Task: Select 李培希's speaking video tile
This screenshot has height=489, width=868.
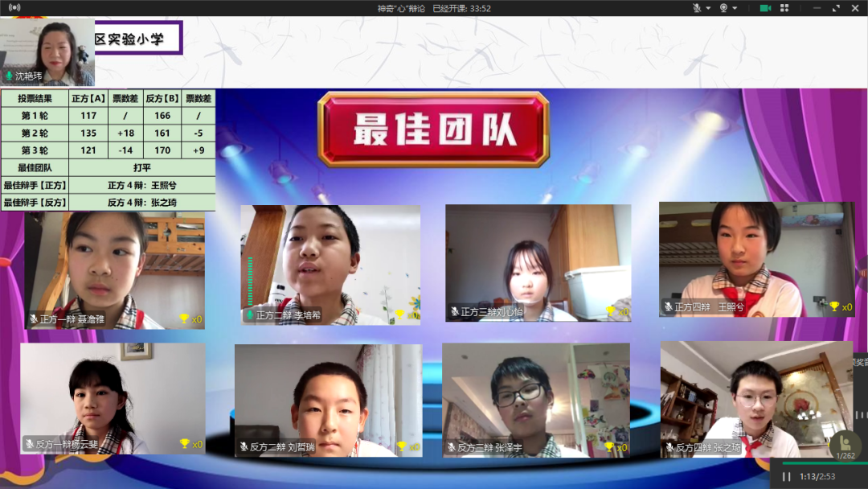Action: pos(330,265)
